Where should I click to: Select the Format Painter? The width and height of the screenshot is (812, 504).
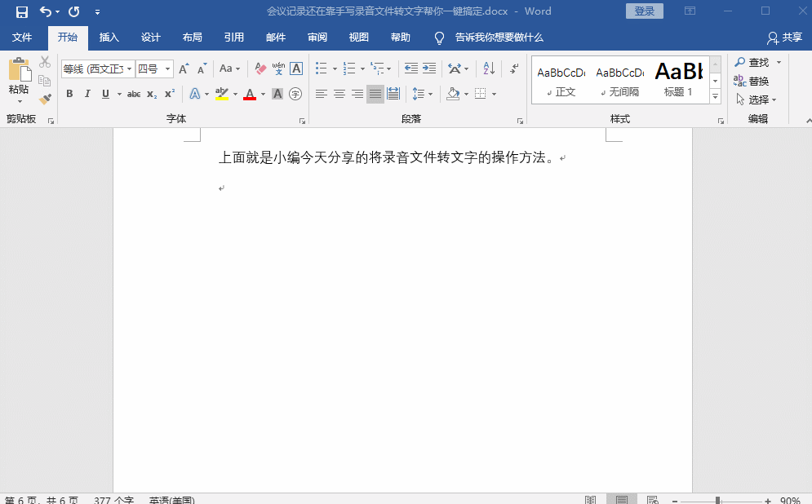pyautogui.click(x=46, y=99)
